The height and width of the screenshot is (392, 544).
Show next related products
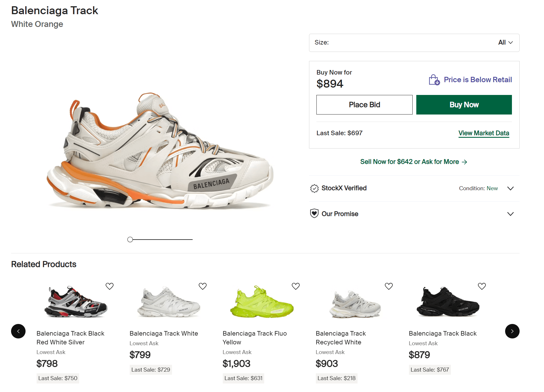(512, 331)
